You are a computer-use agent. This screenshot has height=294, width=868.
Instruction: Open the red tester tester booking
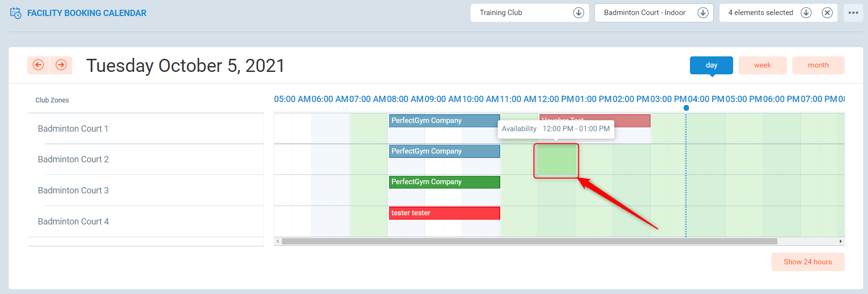[x=444, y=213]
